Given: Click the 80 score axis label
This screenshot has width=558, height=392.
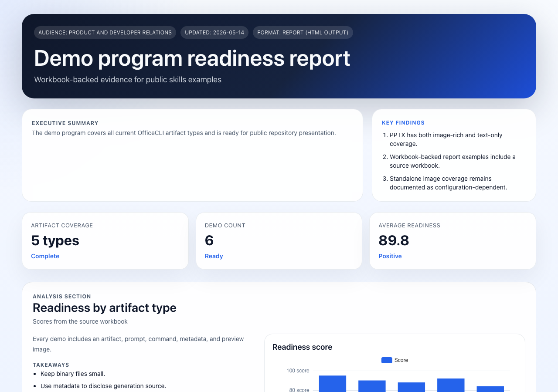Looking at the screenshot, I should pos(299,390).
